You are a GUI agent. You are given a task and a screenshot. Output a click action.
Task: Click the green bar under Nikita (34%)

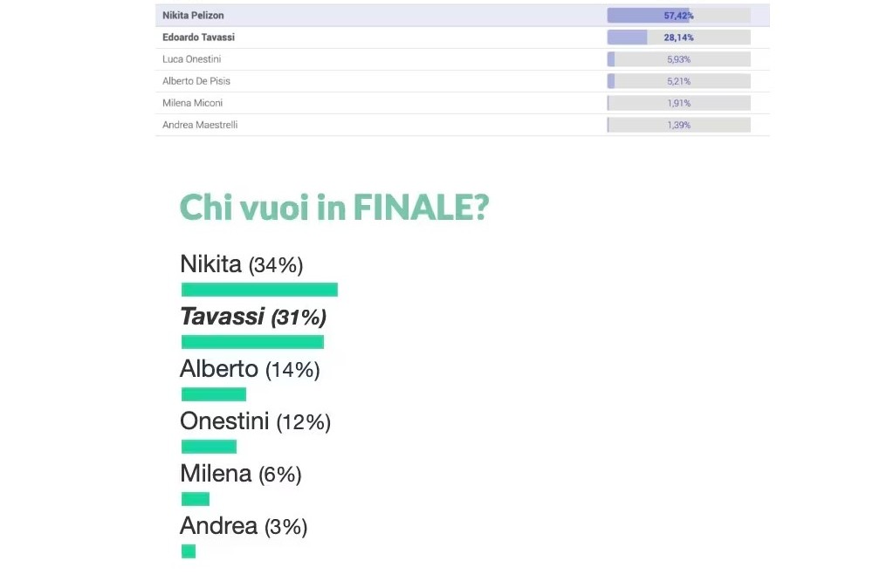(x=259, y=290)
